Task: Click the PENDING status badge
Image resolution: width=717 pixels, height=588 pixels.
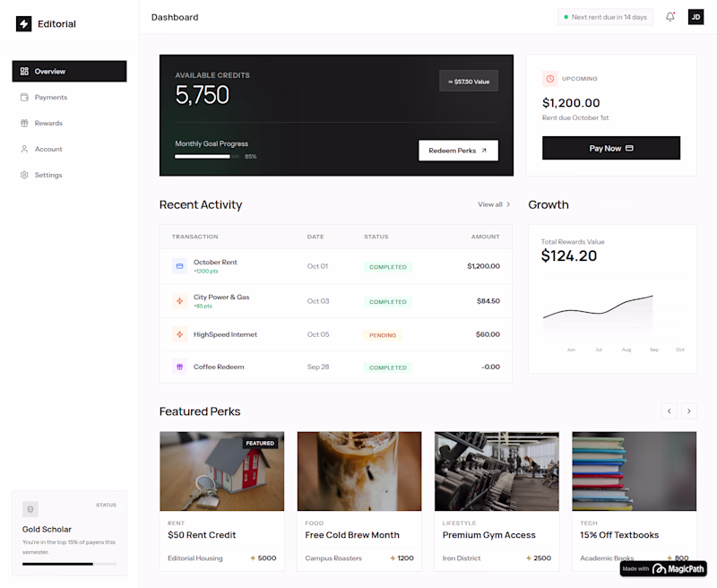Action: tap(383, 335)
